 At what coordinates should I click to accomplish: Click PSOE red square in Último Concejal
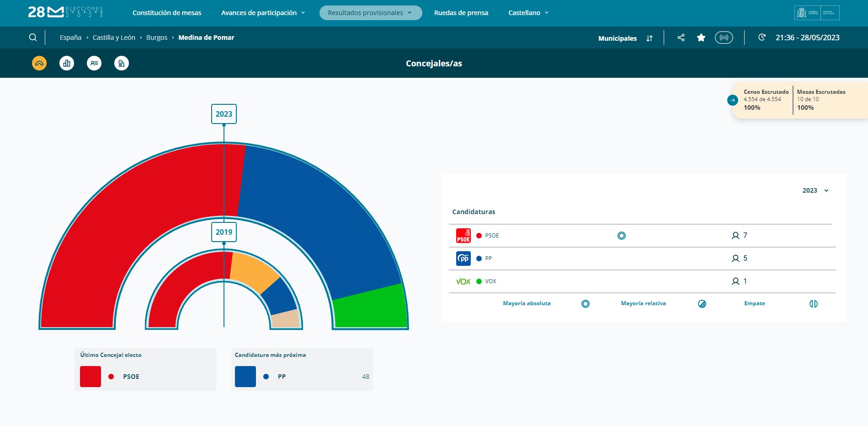point(91,377)
